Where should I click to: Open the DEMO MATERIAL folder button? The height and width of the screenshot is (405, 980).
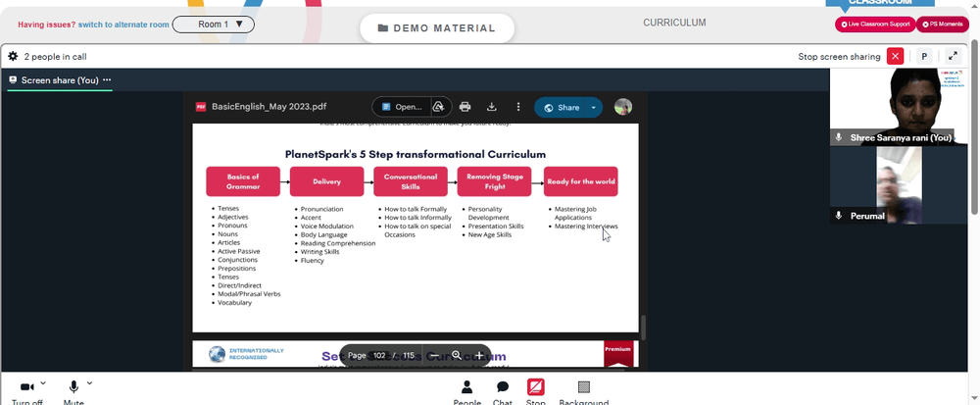437,28
